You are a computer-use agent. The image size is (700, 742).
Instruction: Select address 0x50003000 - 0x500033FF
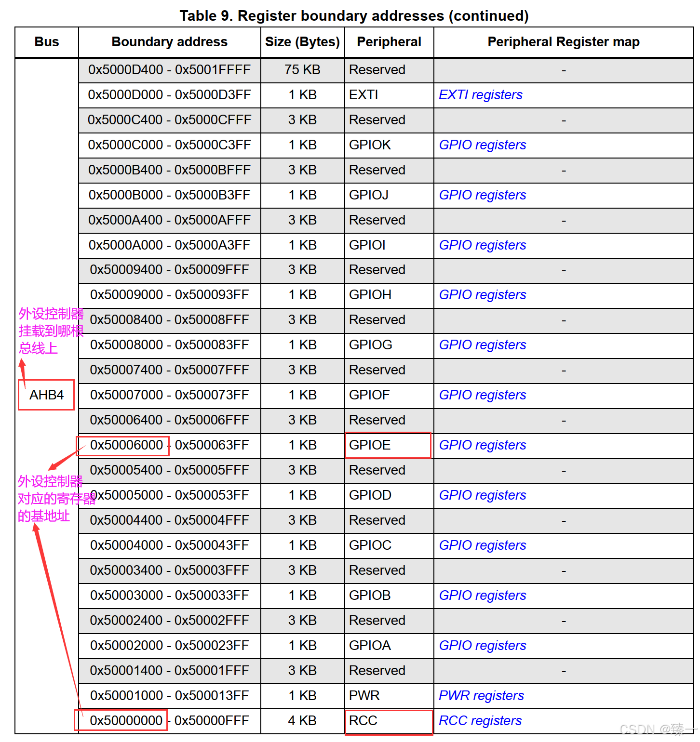click(x=169, y=596)
